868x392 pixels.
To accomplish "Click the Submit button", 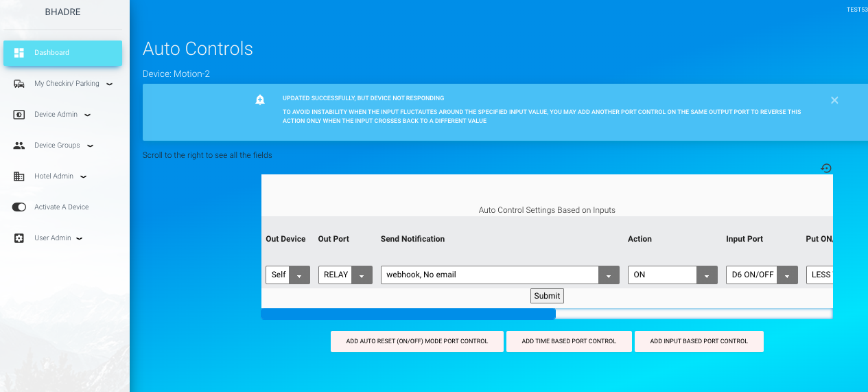I will click(x=547, y=296).
